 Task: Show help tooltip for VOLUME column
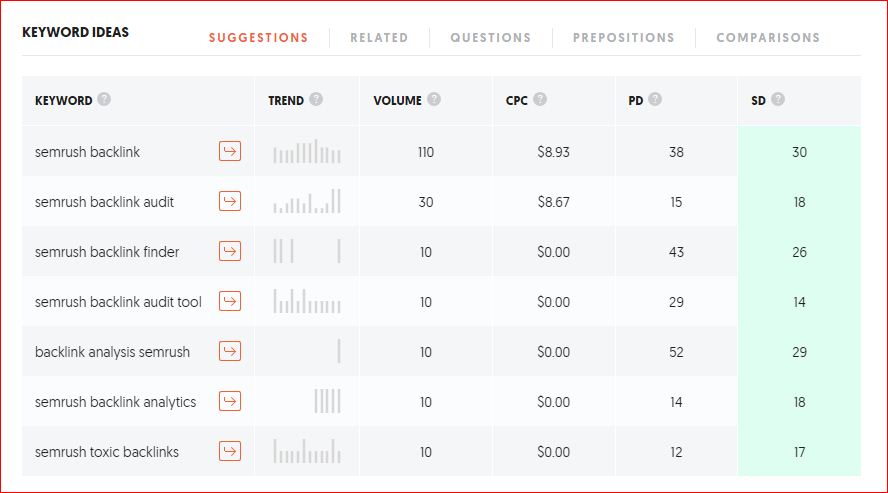[x=434, y=99]
